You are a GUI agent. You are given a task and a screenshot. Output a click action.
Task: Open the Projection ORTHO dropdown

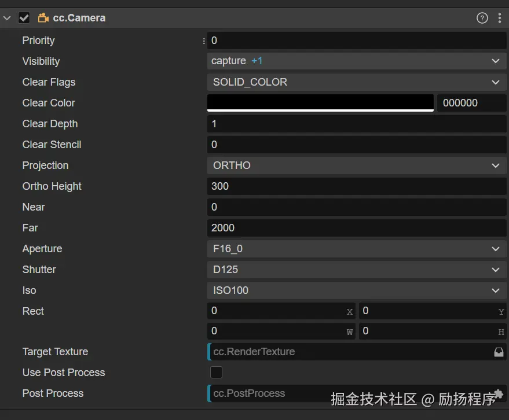tap(356, 165)
